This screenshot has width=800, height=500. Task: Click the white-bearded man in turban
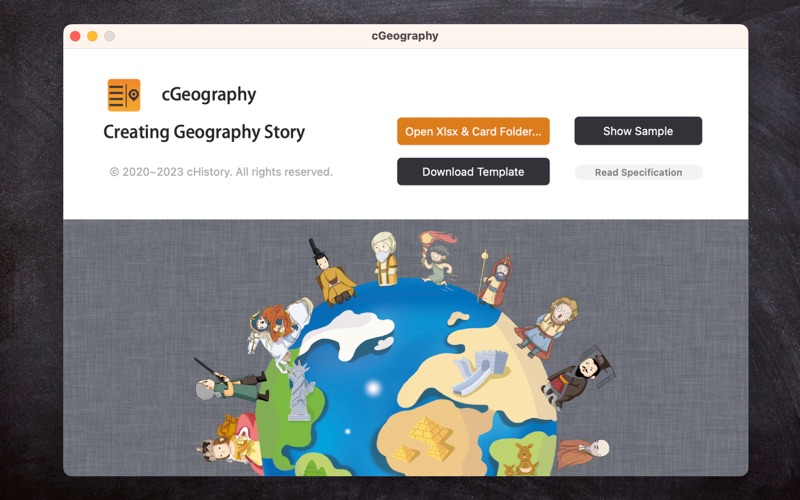385,259
